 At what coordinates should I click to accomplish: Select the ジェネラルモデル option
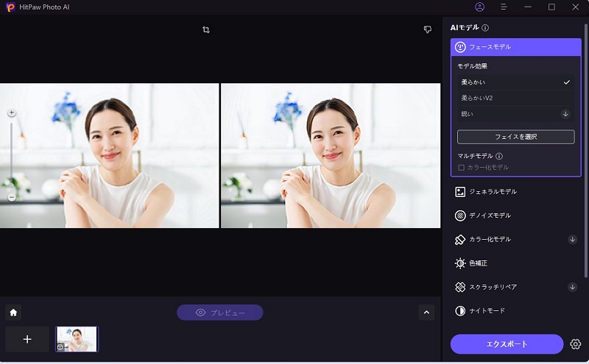pyautogui.click(x=493, y=192)
